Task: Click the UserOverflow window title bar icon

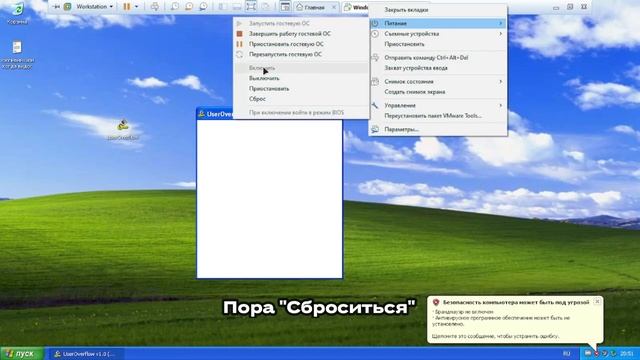Action: (201, 114)
